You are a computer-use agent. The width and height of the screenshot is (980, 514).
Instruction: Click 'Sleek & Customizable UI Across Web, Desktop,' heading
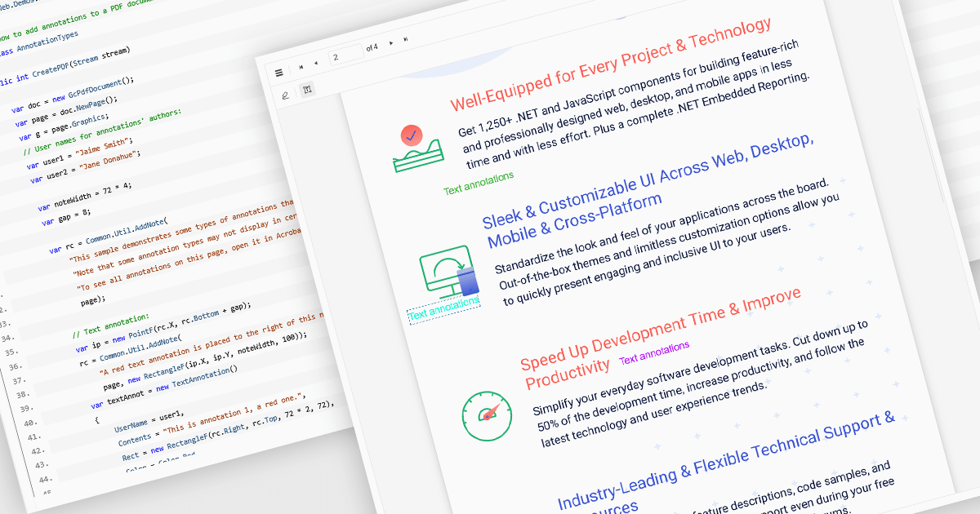[x=648, y=181]
